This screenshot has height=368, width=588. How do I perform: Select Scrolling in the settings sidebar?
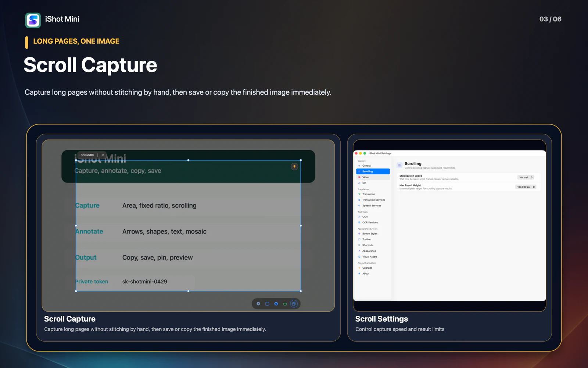pos(373,171)
